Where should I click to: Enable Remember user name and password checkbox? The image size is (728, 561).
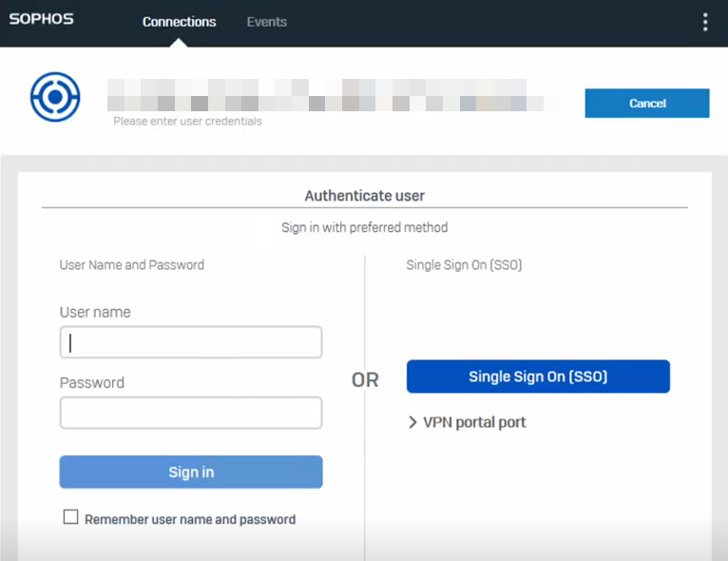(70, 517)
